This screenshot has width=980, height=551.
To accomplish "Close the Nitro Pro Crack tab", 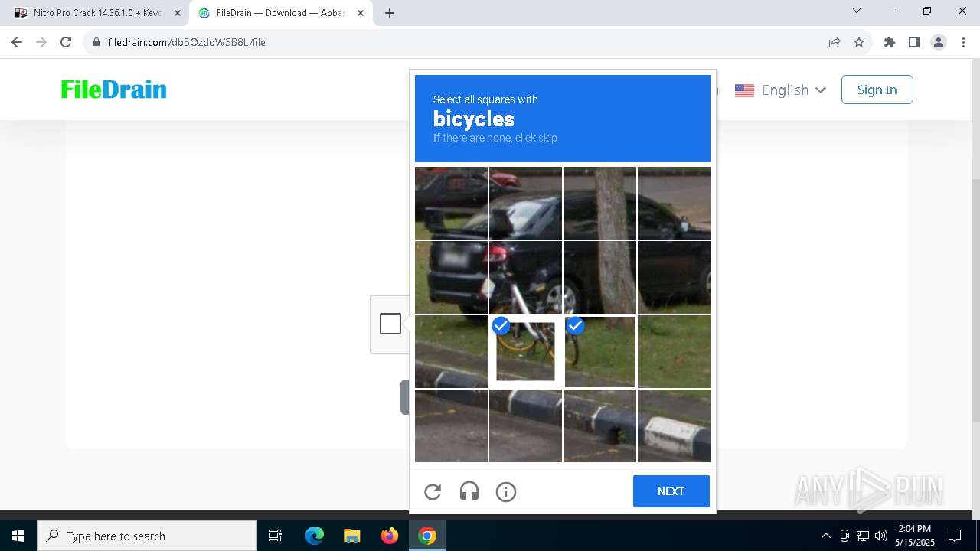I will click(178, 13).
